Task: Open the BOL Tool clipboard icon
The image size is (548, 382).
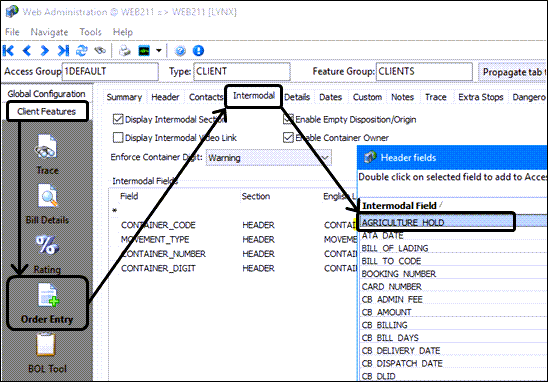Action: pos(46,345)
